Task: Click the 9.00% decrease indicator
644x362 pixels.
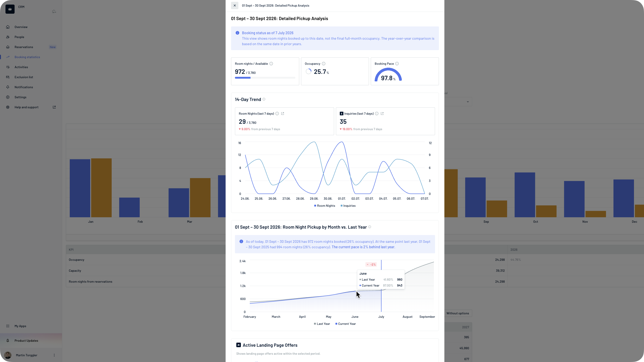Action: [244, 129]
